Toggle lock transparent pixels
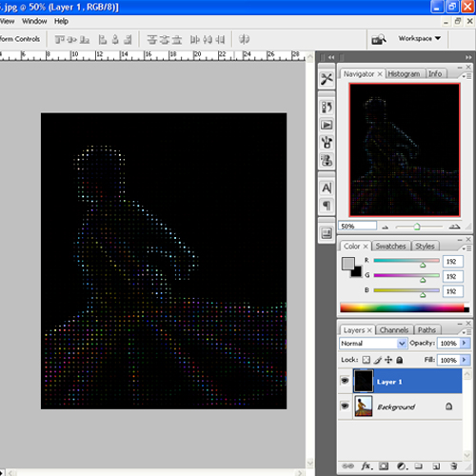Screen dimensions: 476x476 [x=367, y=360]
